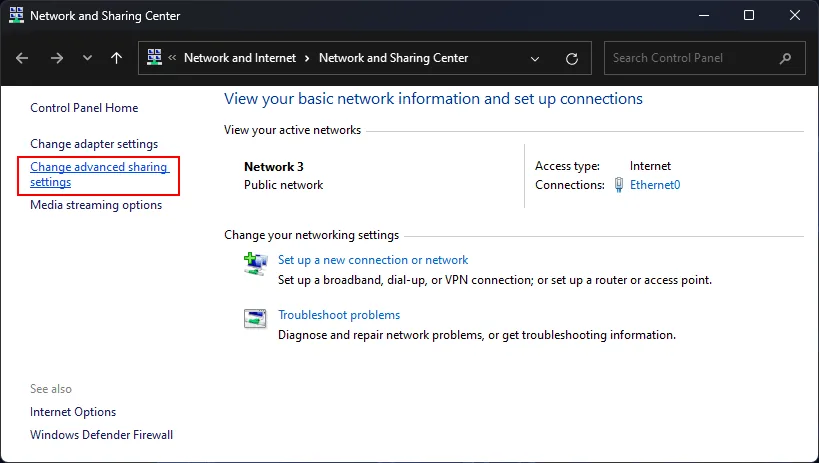Click the Internet access type value
This screenshot has height=463, width=819.
[650, 166]
